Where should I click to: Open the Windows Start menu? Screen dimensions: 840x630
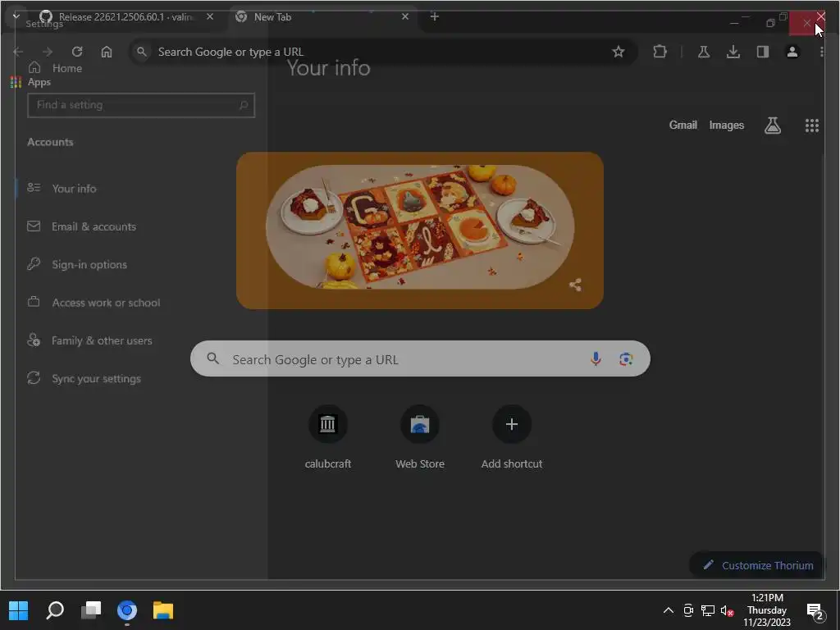click(x=18, y=609)
